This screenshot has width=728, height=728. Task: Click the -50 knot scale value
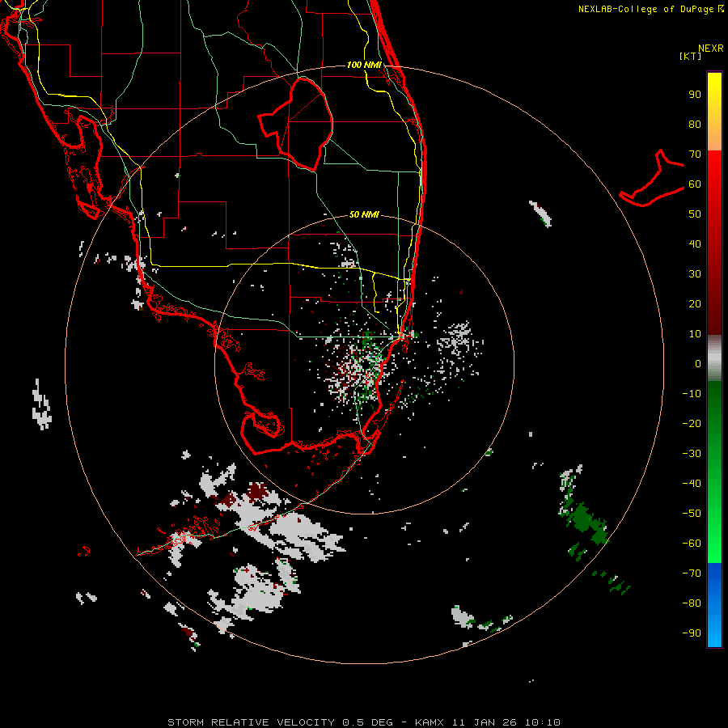[692, 513]
